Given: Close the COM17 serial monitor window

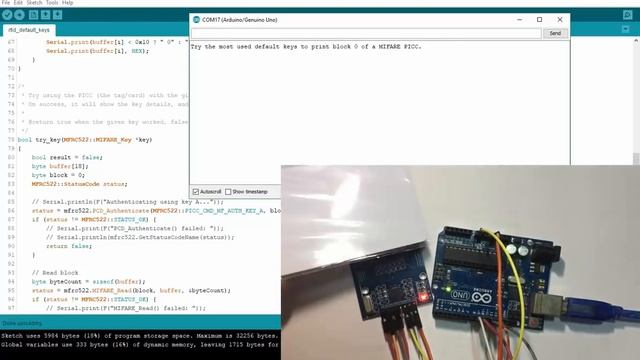Looking at the screenshot, I should 560,20.
